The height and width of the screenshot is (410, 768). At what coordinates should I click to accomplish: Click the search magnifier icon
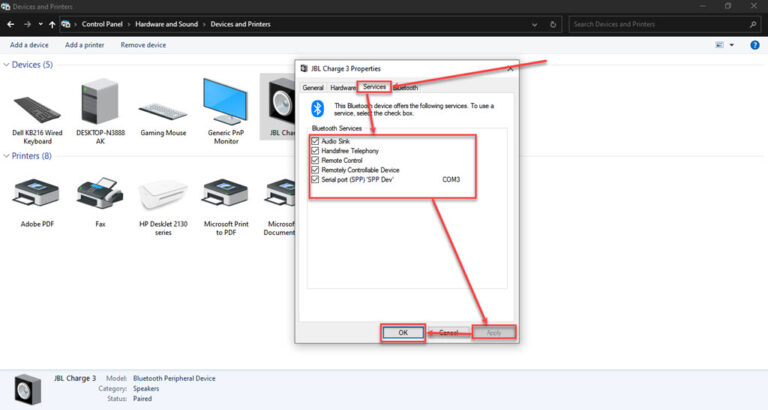tap(753, 24)
